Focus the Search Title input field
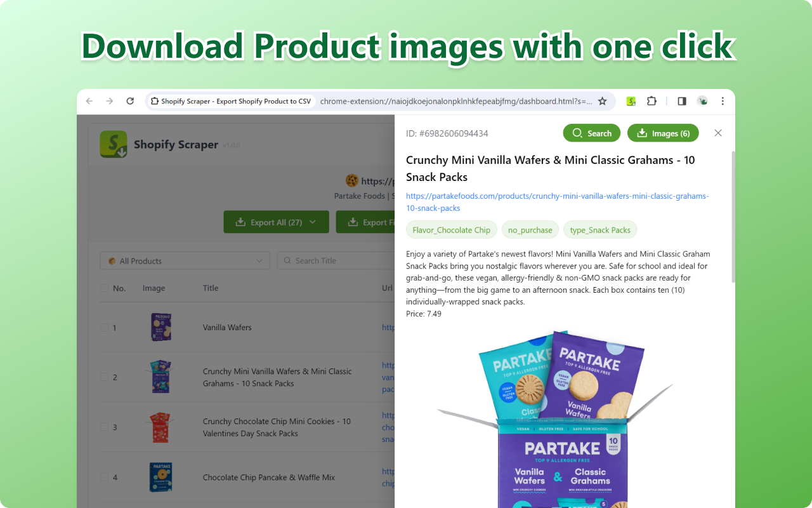This screenshot has height=508, width=812. [x=336, y=260]
